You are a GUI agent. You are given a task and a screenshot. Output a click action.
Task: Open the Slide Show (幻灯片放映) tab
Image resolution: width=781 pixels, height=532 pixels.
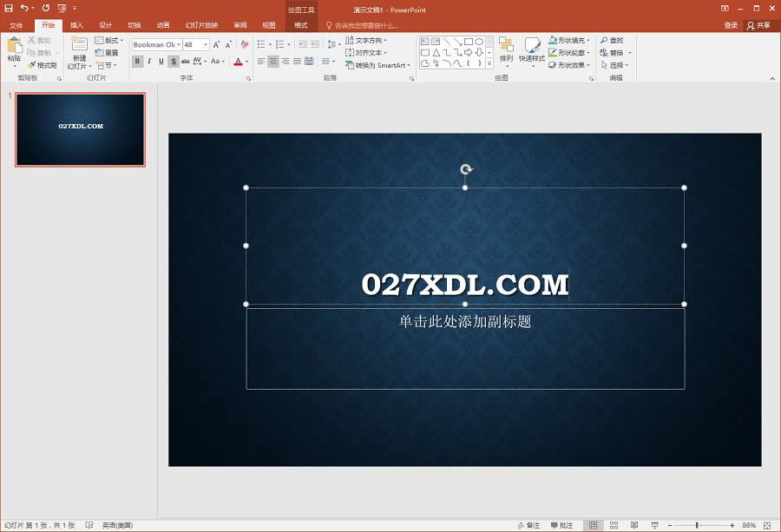pos(201,25)
